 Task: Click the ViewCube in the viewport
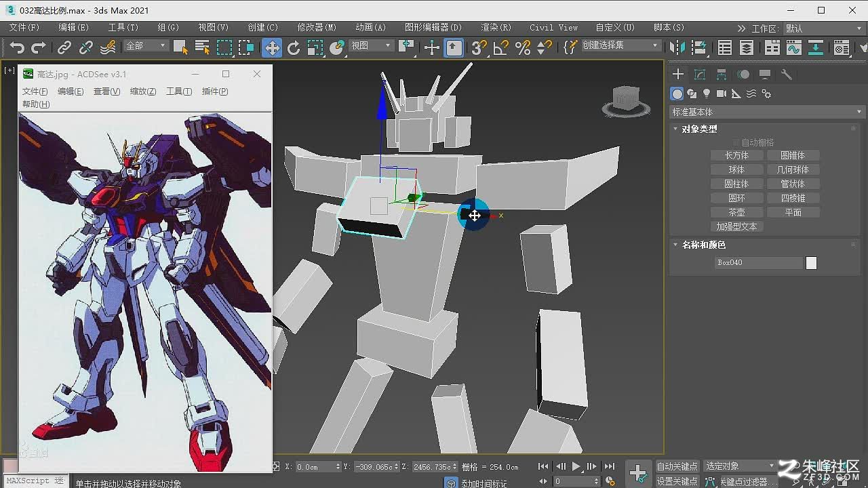(x=626, y=101)
